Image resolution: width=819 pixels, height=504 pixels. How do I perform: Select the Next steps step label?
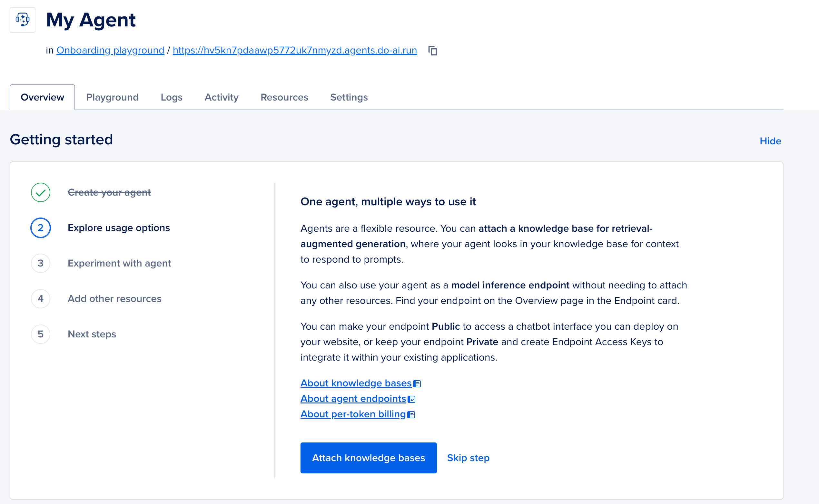tap(92, 334)
